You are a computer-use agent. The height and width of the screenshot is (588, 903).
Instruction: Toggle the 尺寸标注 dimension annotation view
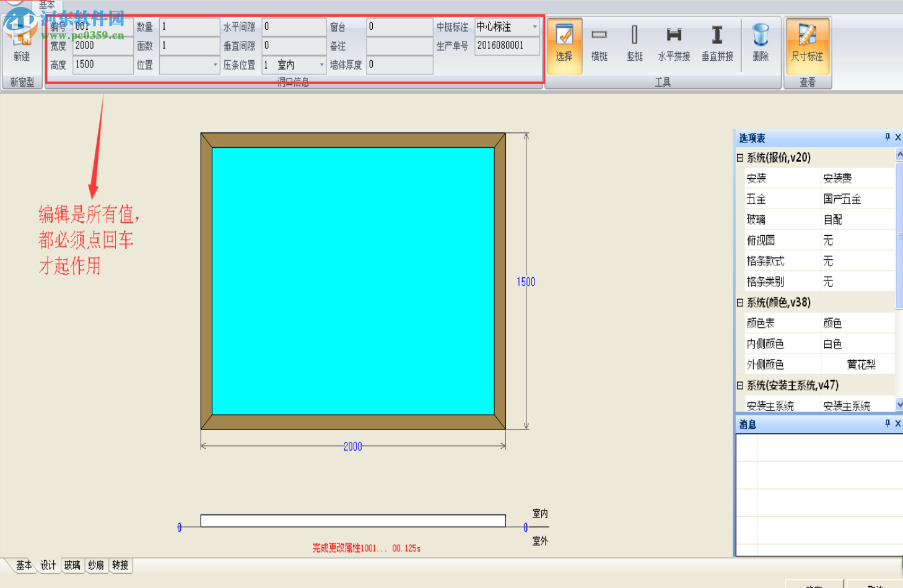click(x=807, y=45)
